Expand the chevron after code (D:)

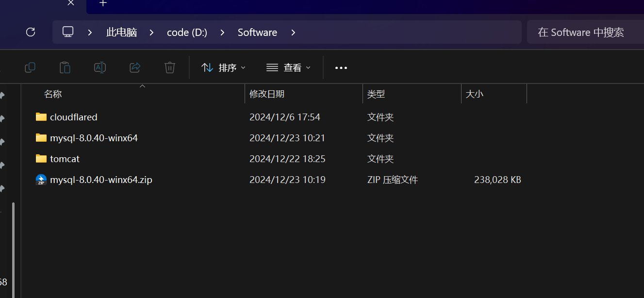tap(222, 33)
